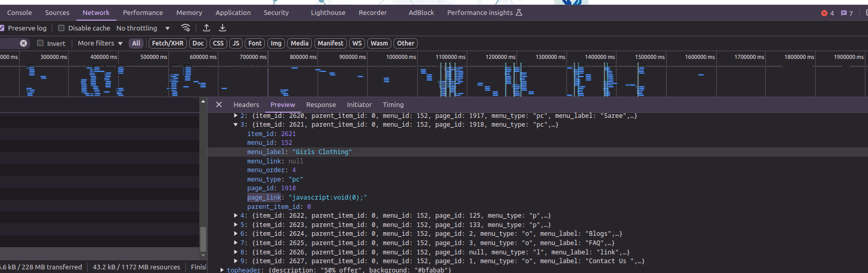
Task: Filter requests by Other
Action: [405, 43]
